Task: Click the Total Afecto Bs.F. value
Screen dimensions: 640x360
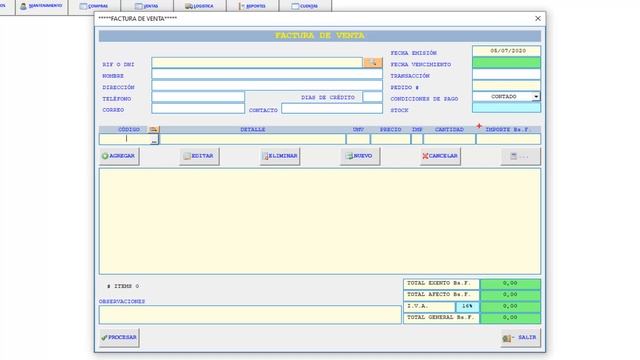Action: (x=510, y=295)
